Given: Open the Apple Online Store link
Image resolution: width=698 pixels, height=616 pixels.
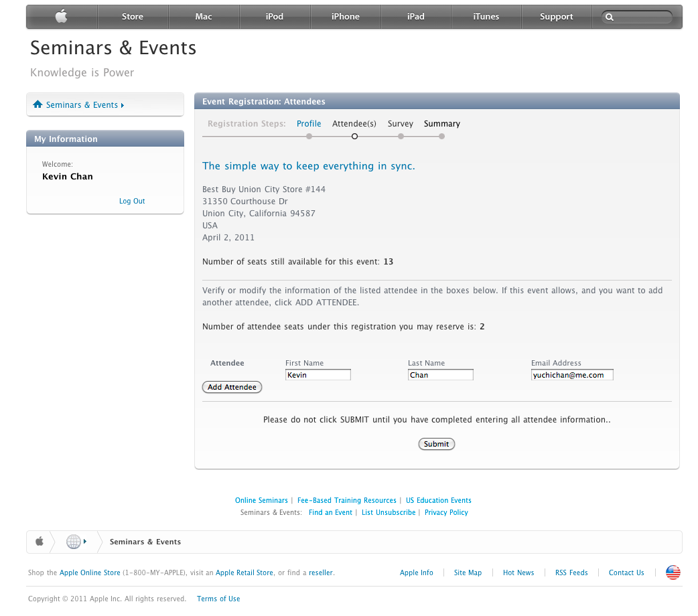Looking at the screenshot, I should (x=90, y=572).
